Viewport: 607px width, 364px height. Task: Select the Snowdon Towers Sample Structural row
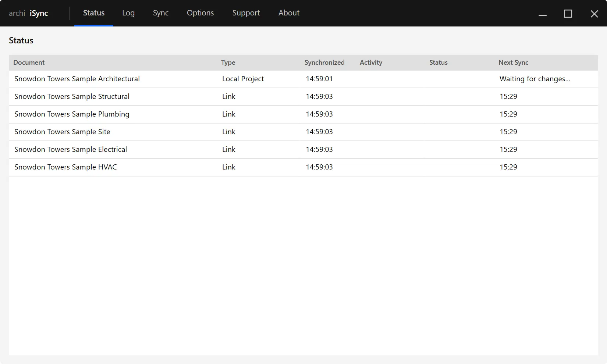tap(72, 96)
